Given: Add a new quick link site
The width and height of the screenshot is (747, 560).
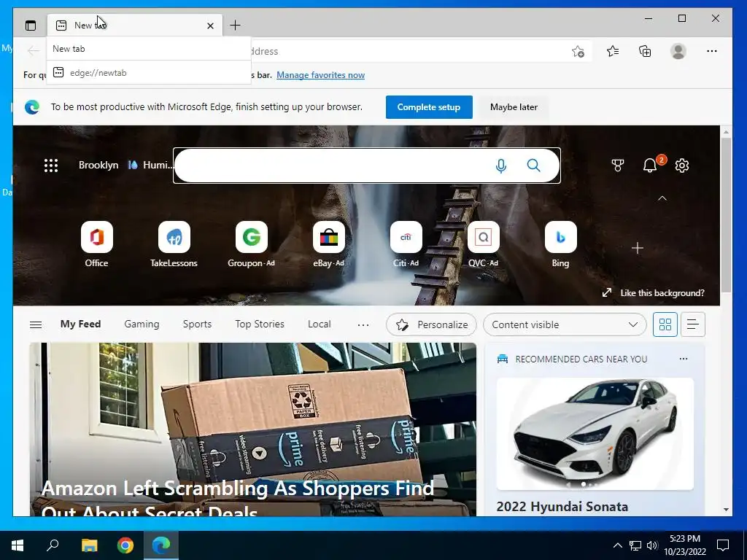Looking at the screenshot, I should [x=638, y=248].
